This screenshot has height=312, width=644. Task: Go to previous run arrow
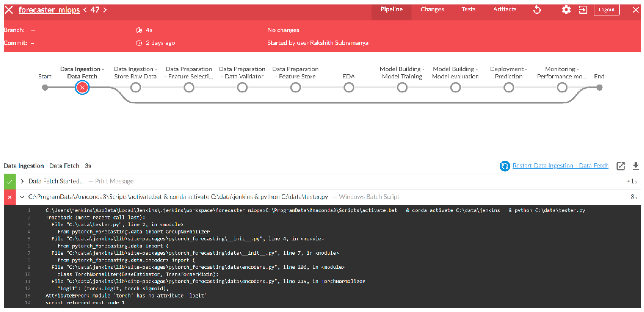tap(85, 10)
